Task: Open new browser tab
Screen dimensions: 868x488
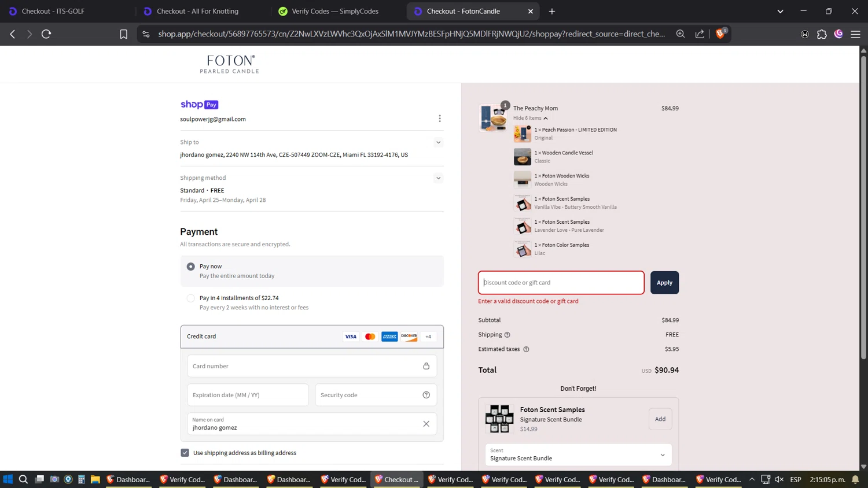Action: (552, 11)
